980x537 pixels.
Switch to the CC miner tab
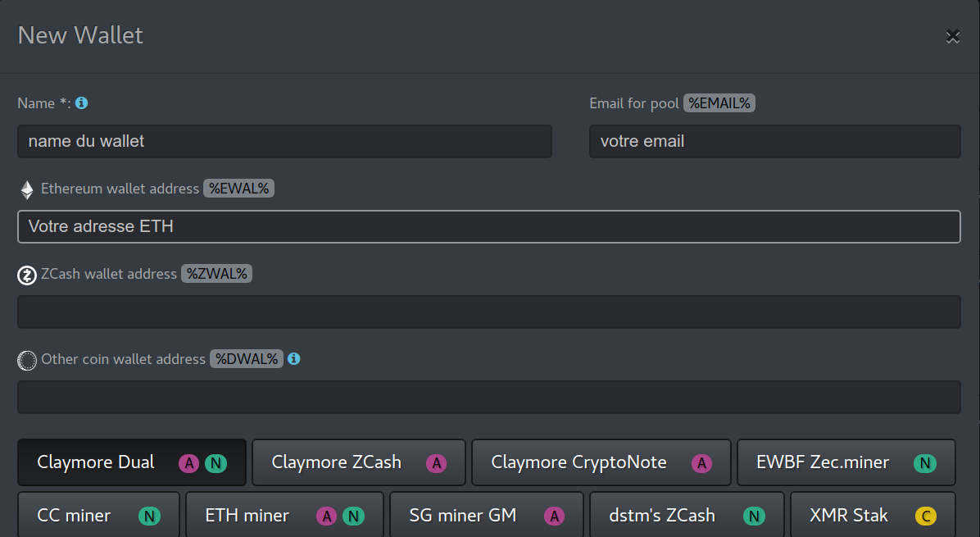coord(99,515)
